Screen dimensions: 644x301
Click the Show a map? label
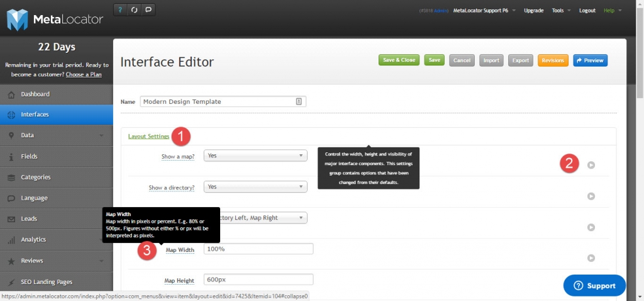click(x=178, y=157)
